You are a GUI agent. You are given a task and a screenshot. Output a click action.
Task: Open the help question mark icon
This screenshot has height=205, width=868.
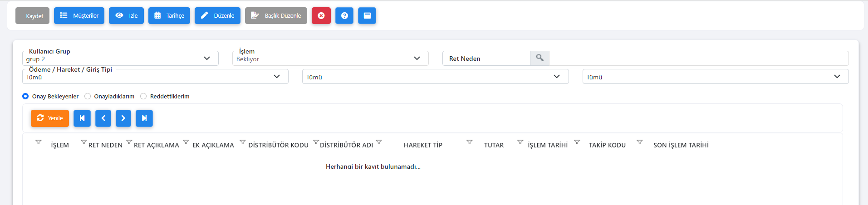pos(344,15)
